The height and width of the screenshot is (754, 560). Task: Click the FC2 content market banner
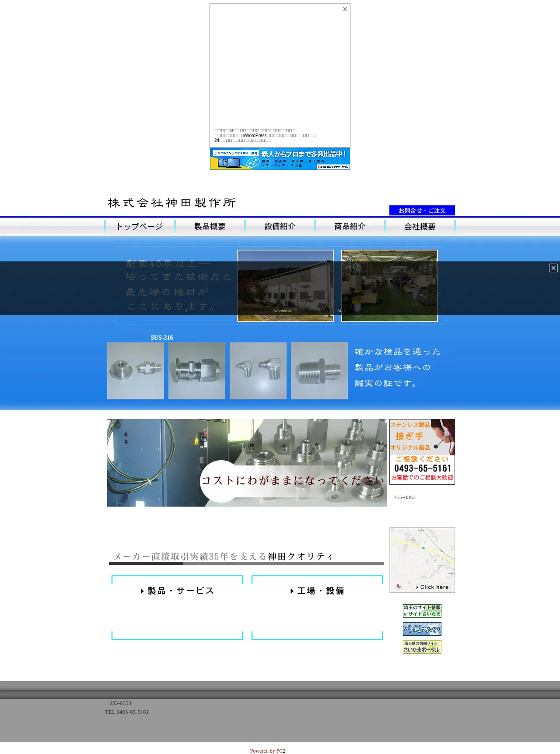tap(280, 159)
